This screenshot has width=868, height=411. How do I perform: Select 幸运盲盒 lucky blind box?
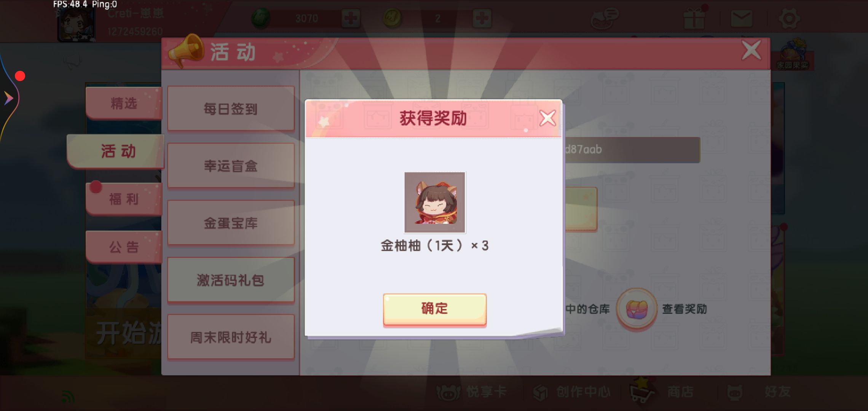coord(231,166)
